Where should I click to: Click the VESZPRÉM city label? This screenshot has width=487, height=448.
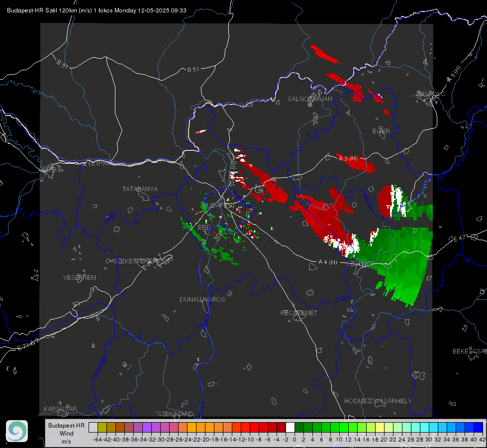tap(80, 278)
